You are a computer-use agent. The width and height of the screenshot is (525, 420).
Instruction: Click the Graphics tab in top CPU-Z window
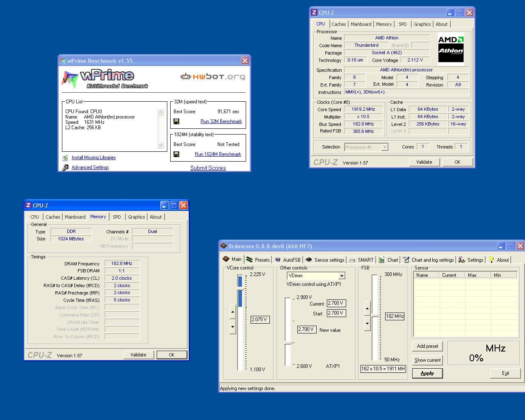(422, 24)
